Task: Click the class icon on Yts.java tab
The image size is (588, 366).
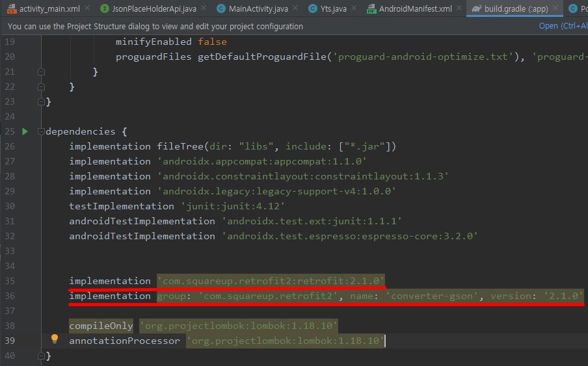Action: 313,8
